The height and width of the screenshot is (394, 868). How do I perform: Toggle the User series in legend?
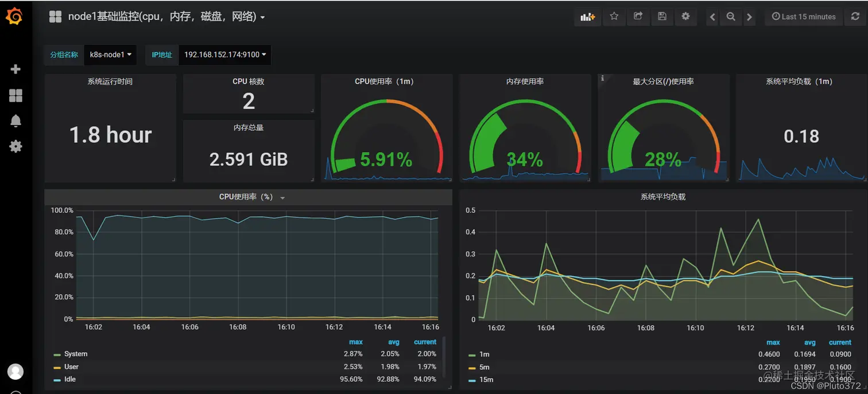[71, 366]
